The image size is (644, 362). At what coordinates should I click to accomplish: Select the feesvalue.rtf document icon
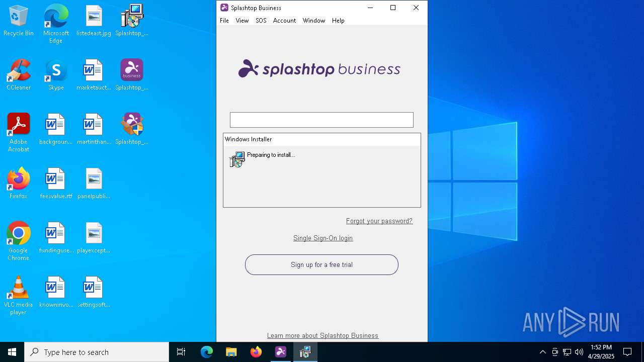56,184
